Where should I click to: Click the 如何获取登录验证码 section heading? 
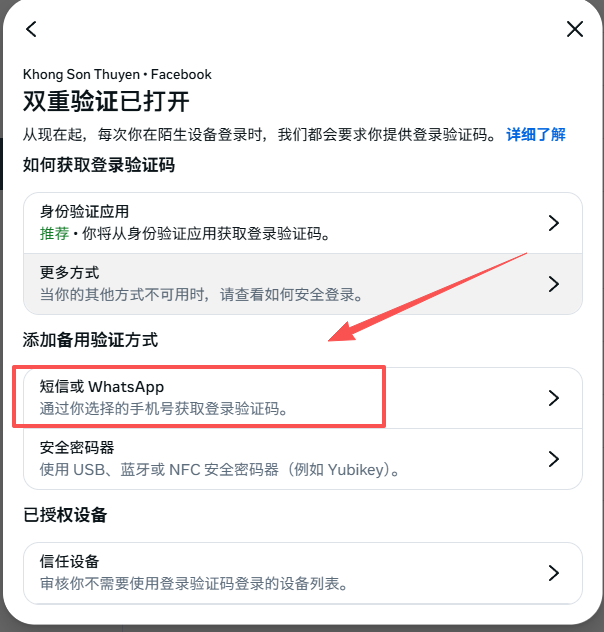(99, 165)
